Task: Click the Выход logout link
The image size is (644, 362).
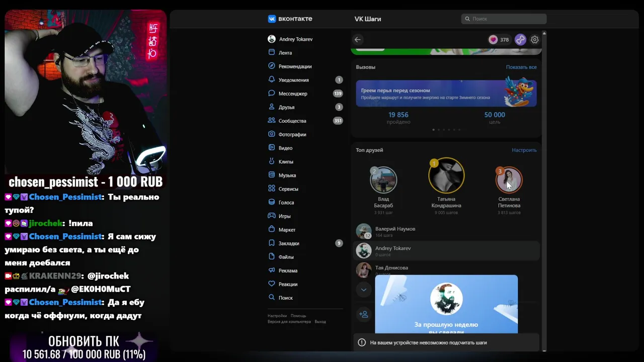Action: [320, 322]
